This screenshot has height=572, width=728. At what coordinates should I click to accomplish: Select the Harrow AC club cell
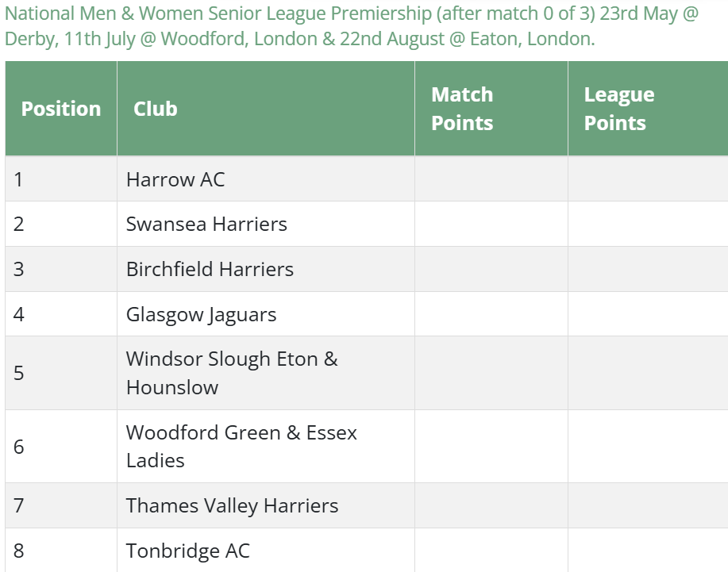(175, 179)
